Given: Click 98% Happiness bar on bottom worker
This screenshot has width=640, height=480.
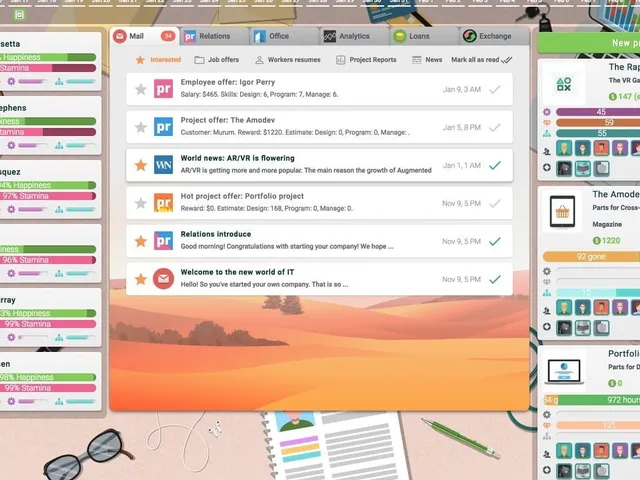Looking at the screenshot, I should coord(48,377).
